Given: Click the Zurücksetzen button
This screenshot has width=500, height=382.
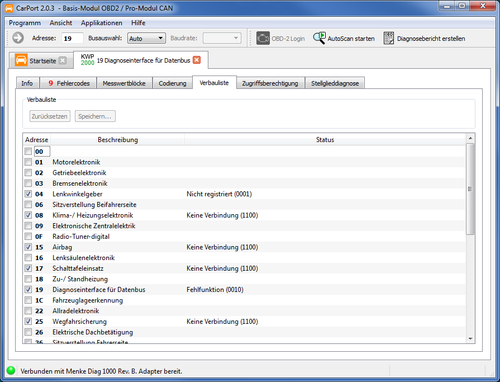Looking at the screenshot, I should (50, 116).
